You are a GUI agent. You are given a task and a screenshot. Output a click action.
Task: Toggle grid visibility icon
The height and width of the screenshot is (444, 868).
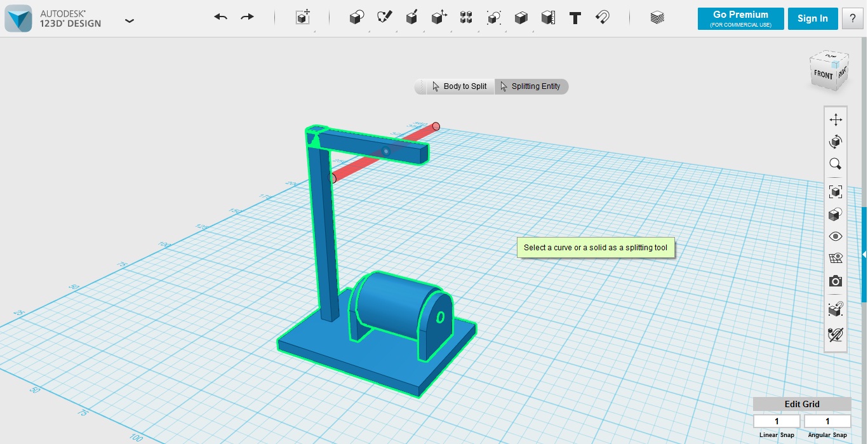point(836,259)
